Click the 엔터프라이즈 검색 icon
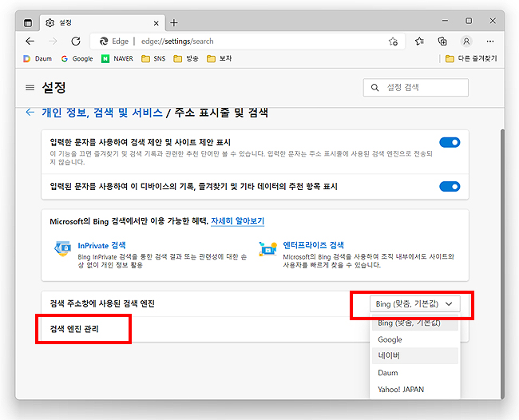519x420 pixels. pos(267,249)
